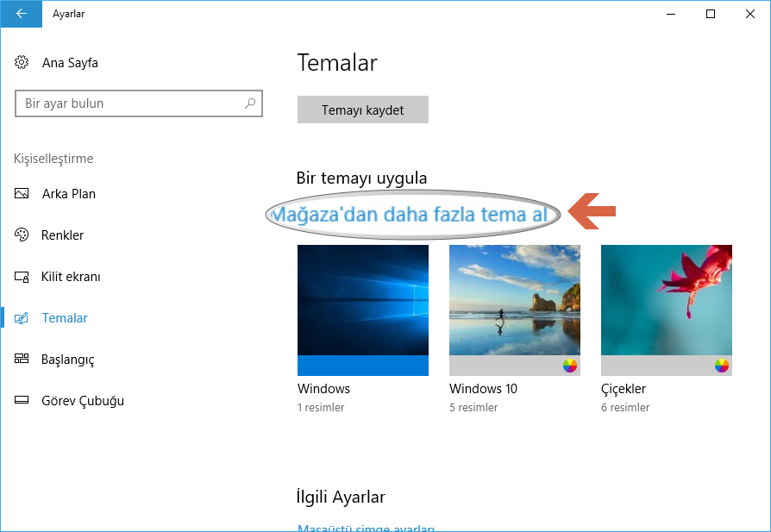Select the Temalar paintbrush icon

[x=22, y=317]
